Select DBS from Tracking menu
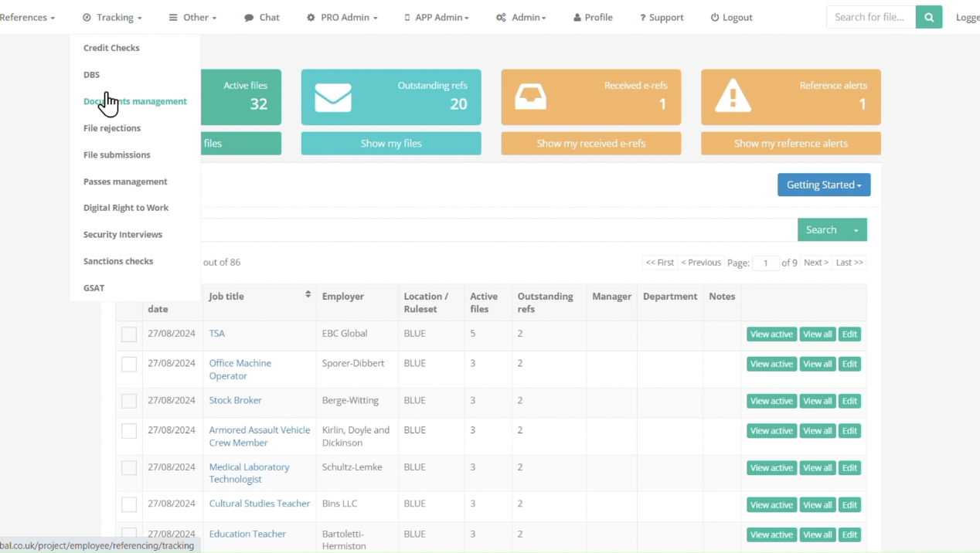This screenshot has height=553, width=980. pos(91,75)
